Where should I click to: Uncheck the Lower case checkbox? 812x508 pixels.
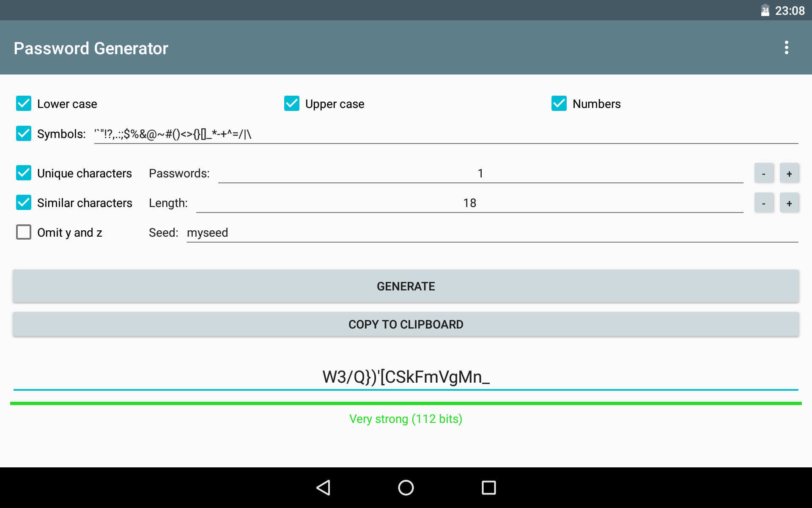[x=24, y=103]
